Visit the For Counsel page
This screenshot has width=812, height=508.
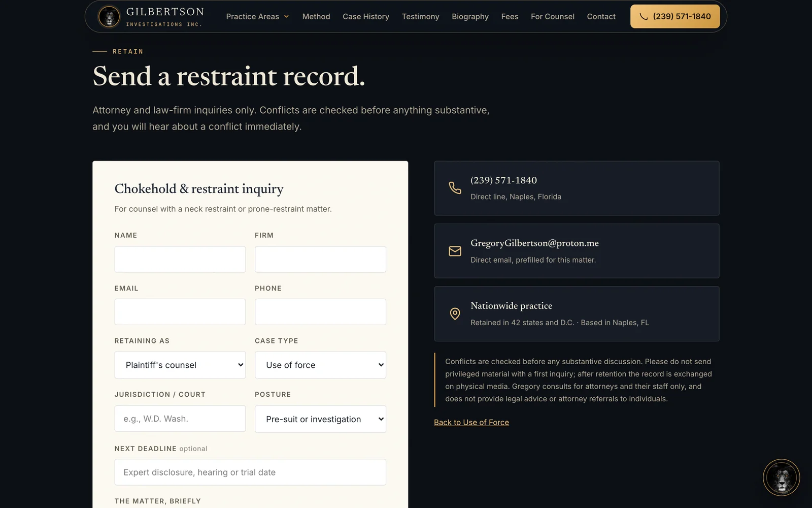coord(553,17)
